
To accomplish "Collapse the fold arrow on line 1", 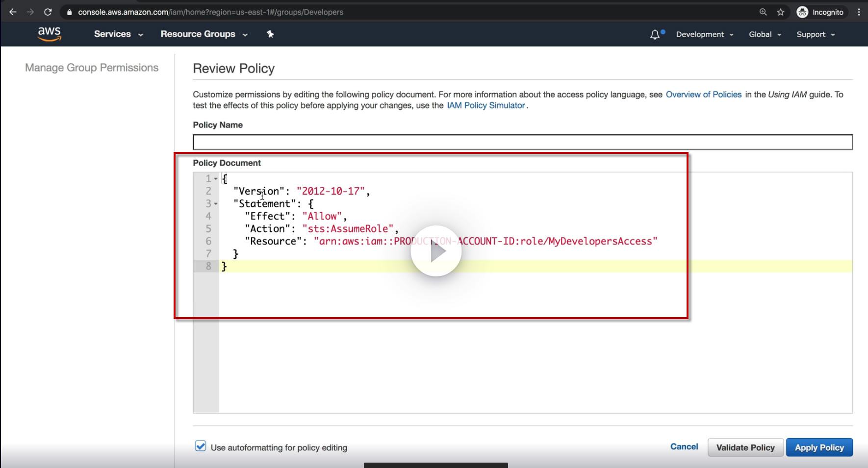I will pos(216,179).
